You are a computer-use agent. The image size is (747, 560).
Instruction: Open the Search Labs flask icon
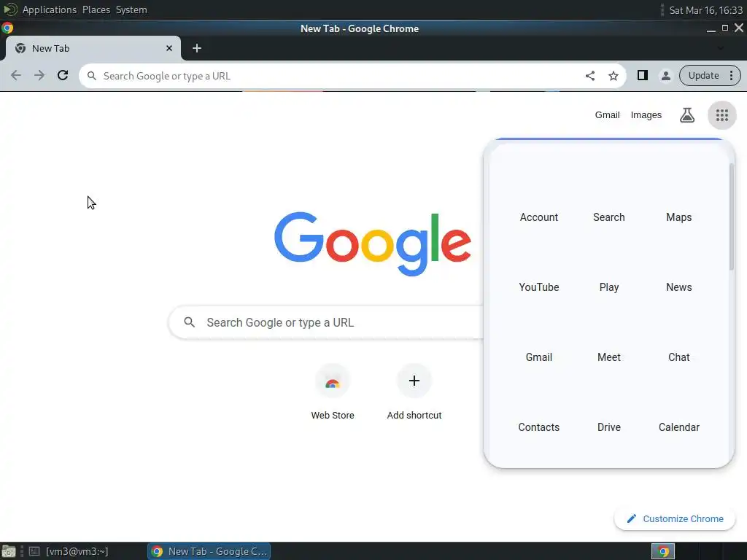point(686,115)
